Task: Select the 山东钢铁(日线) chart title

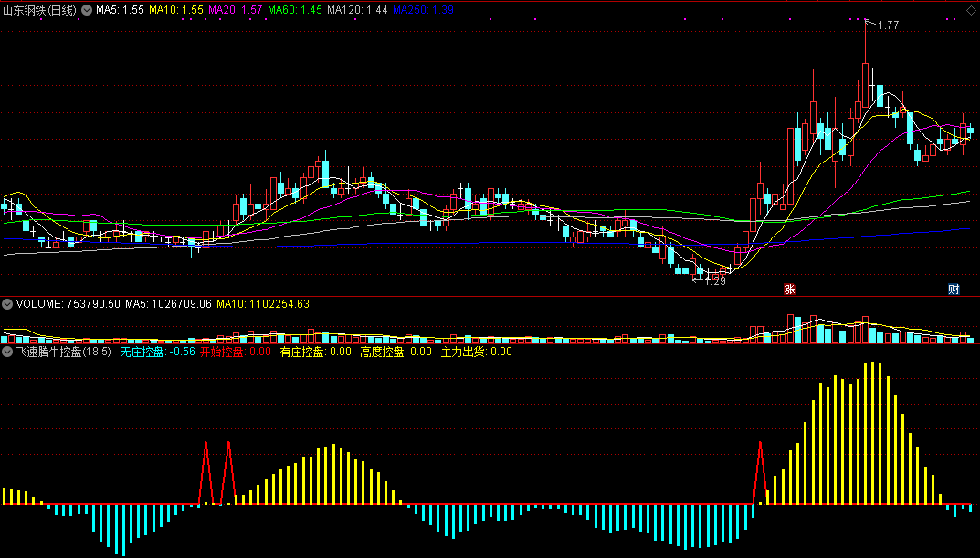Action: (x=40, y=10)
